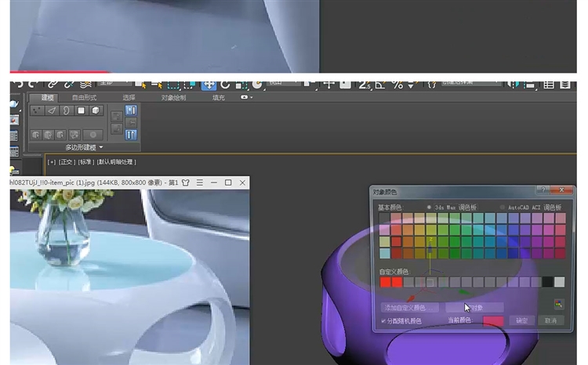Click the Undo arrow in main toolbar
588x365 pixels.
tap(18, 85)
